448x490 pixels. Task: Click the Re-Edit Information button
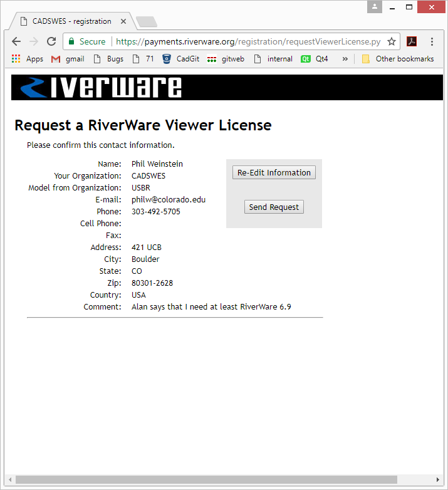pyautogui.click(x=274, y=172)
